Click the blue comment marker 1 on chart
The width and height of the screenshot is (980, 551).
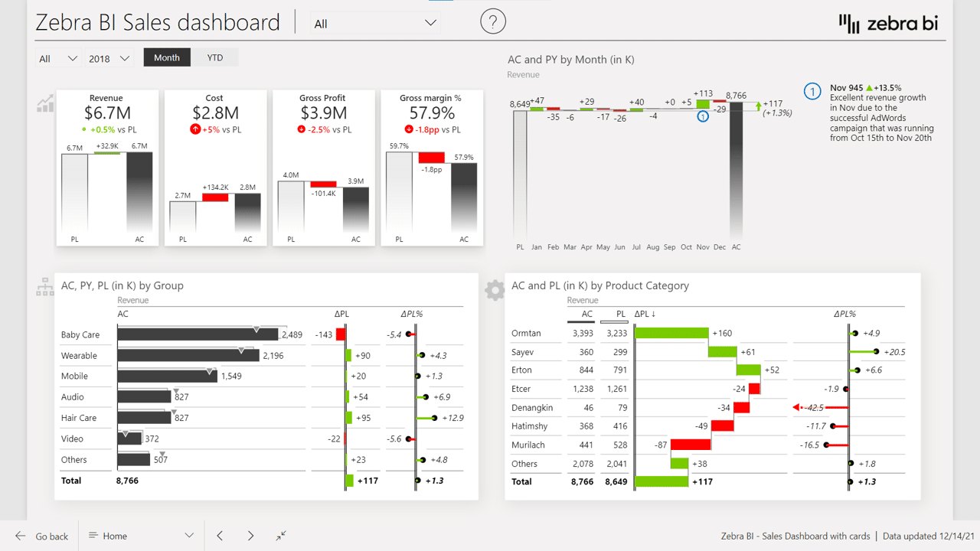click(x=703, y=117)
